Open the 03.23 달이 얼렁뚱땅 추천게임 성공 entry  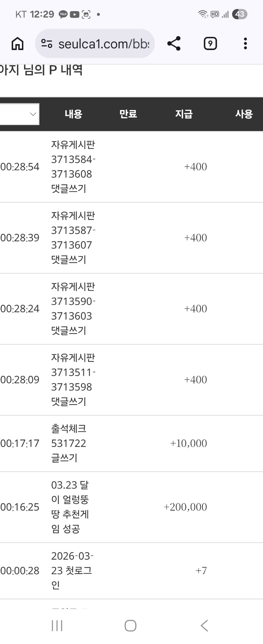click(70, 507)
